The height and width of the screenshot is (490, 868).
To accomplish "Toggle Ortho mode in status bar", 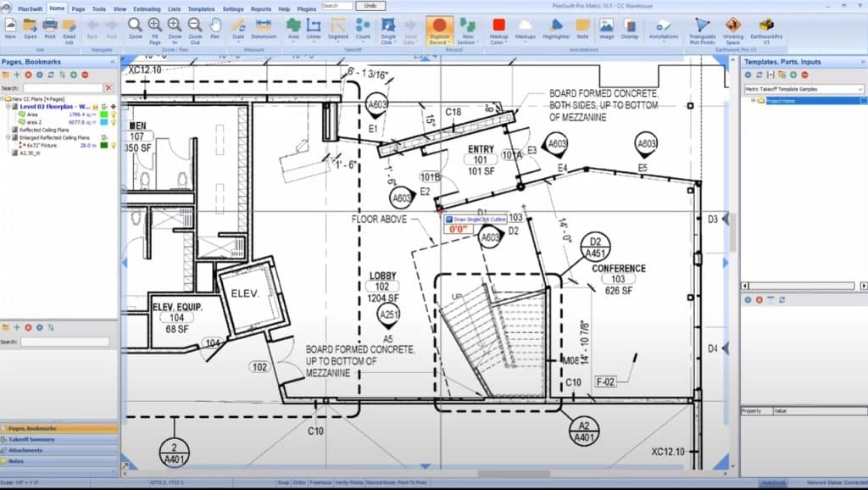I will click(x=298, y=483).
